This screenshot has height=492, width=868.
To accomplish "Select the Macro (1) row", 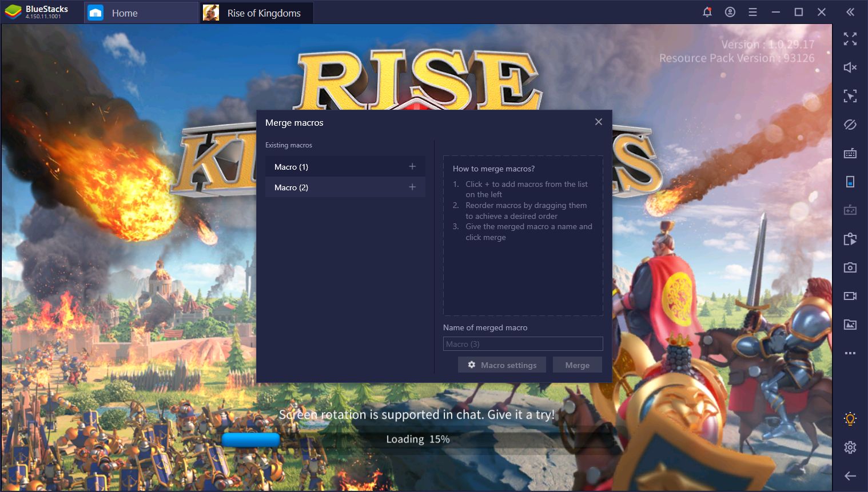I will [345, 166].
